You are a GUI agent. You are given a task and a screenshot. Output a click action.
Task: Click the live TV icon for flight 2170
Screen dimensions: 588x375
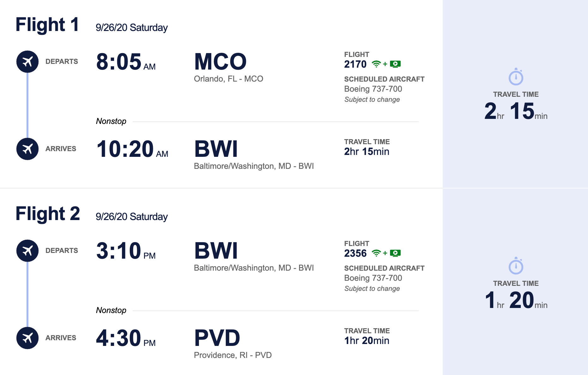395,64
